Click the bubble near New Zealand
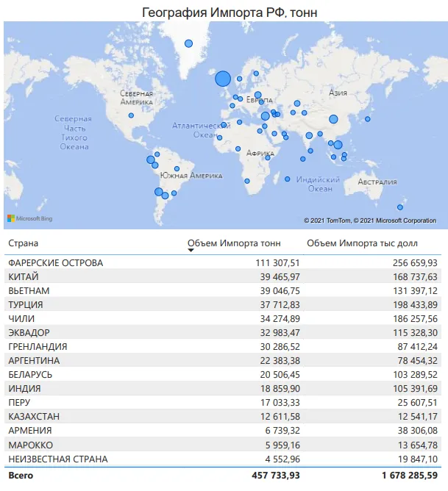The width and height of the screenshot is (448, 491). point(400,207)
